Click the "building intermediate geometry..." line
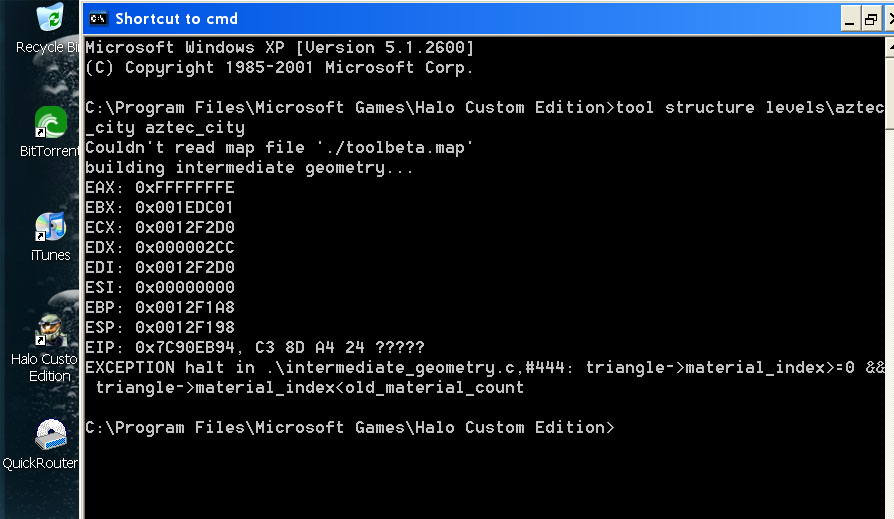The height and width of the screenshot is (519, 894). tap(250, 168)
